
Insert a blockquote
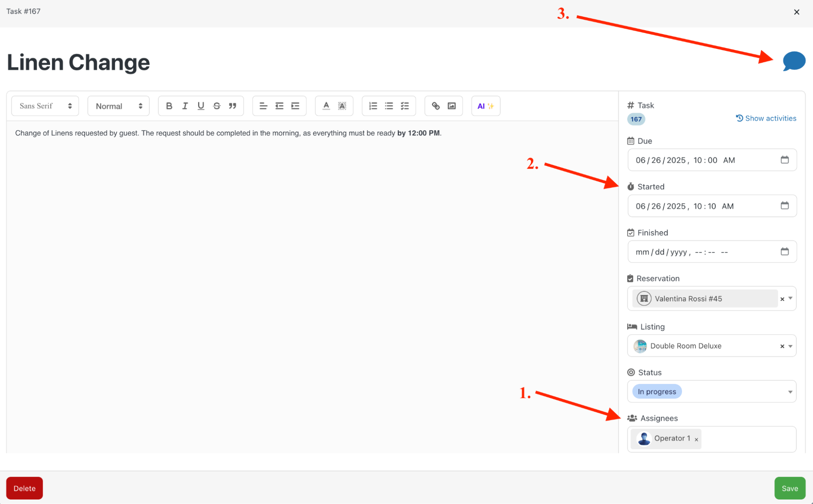pyautogui.click(x=233, y=106)
